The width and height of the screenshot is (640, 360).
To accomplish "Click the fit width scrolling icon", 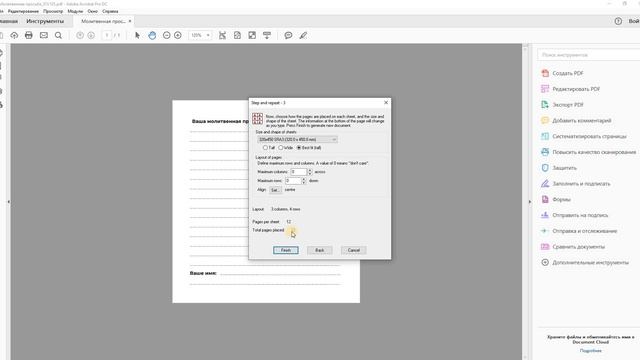I will tap(222, 36).
